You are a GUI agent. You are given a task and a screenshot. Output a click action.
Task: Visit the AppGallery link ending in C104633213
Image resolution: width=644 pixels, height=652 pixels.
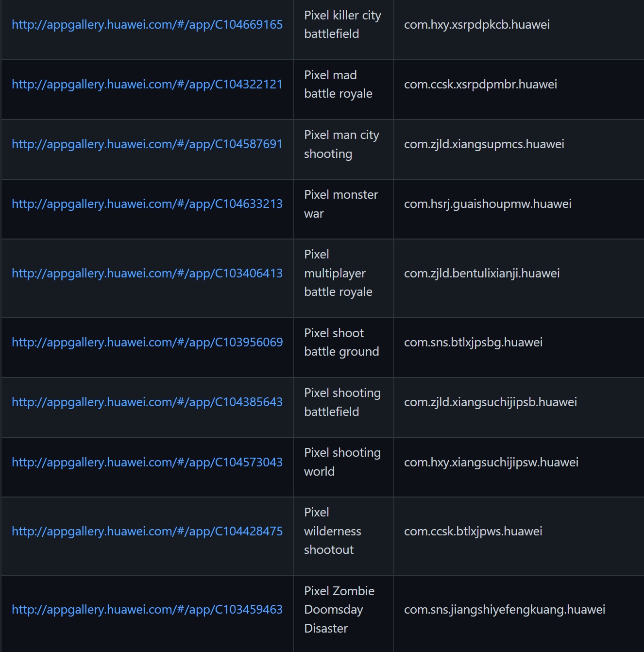[147, 204]
